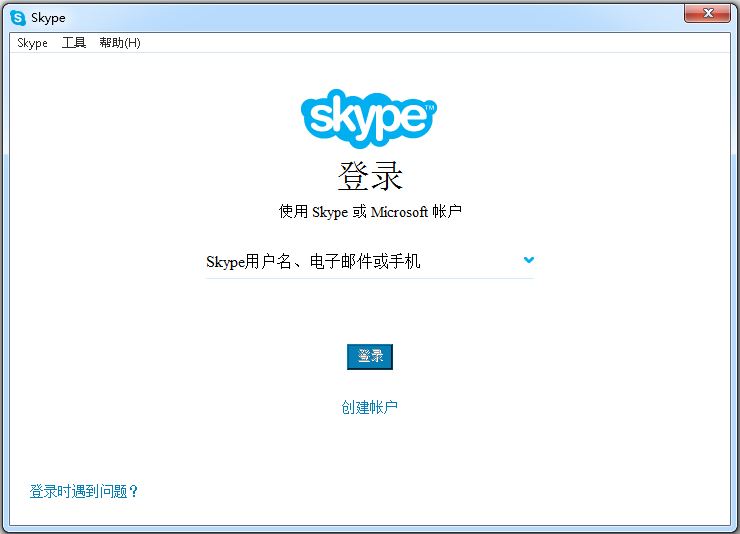Close the Skype window
Image resolution: width=740 pixels, height=534 pixels.
tap(707, 13)
